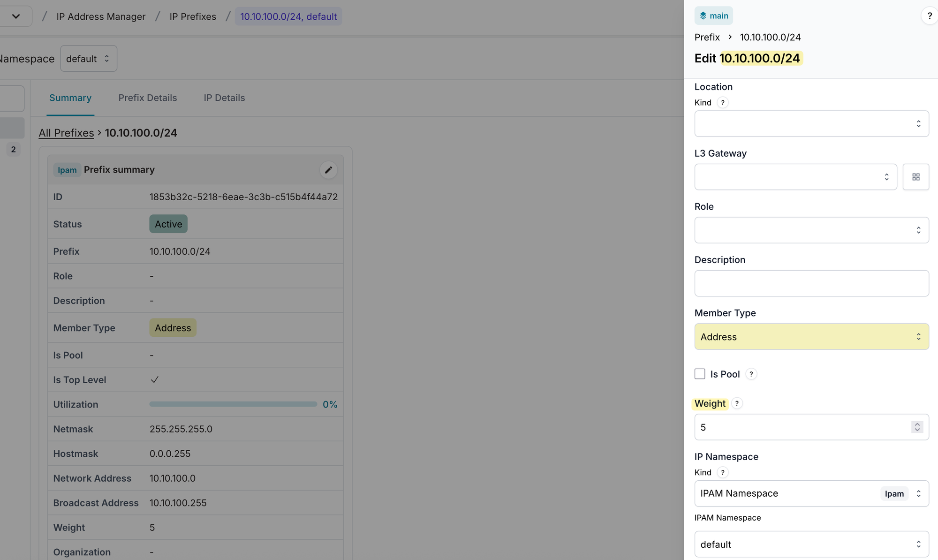Follow the All Prefixes link
938x560 pixels.
[66, 133]
